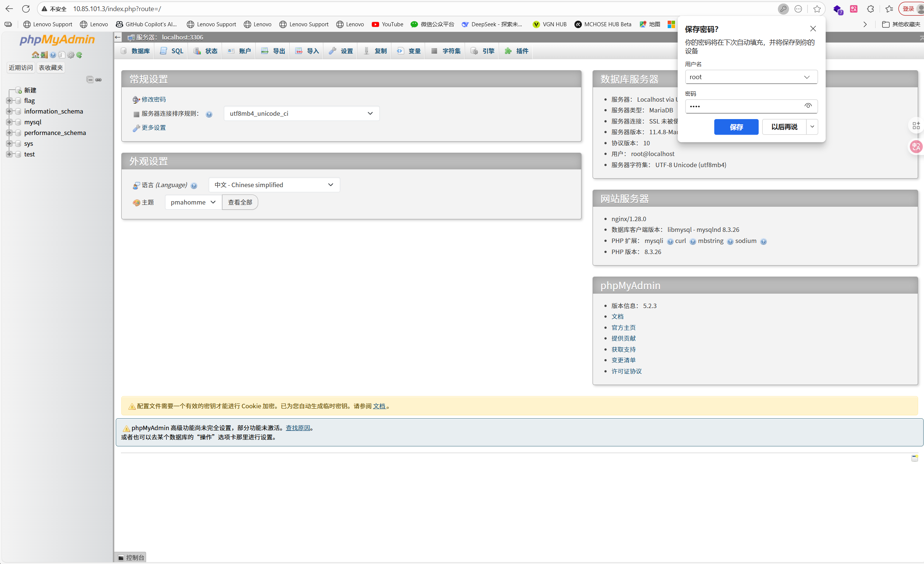Click help icon beside server collation label
924x564 pixels.
209,114
